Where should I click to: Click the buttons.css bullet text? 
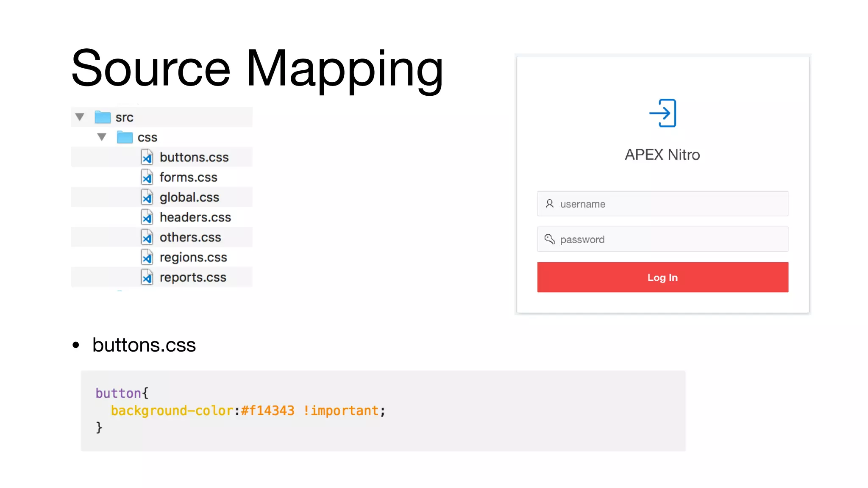point(144,345)
